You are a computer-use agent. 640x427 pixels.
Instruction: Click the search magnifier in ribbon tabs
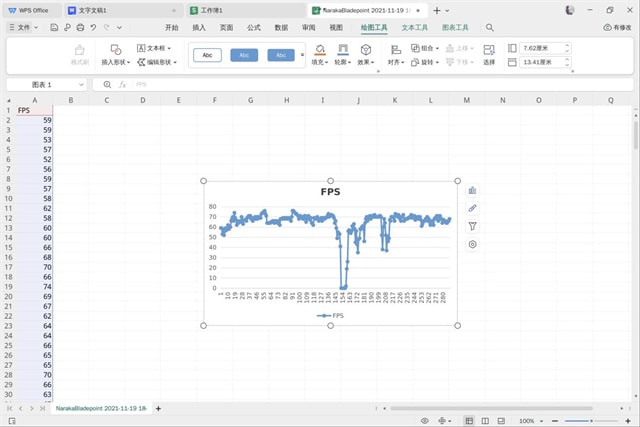tap(490, 28)
